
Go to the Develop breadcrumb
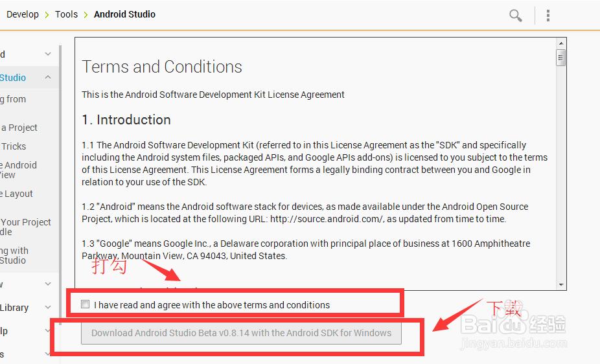coord(23,14)
